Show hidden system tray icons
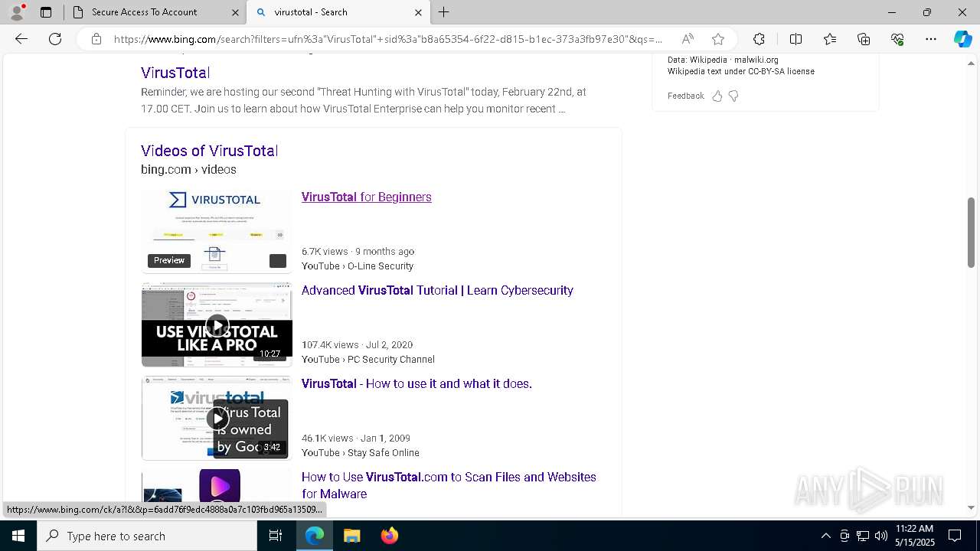 825,536
